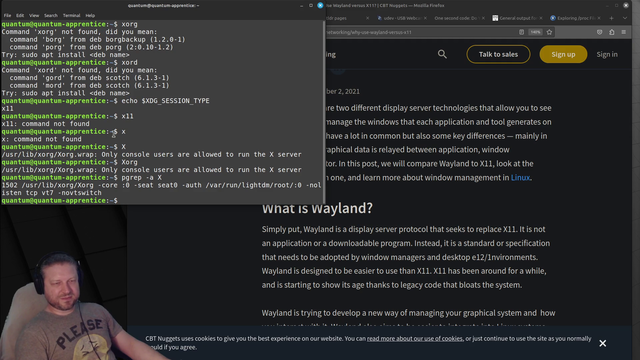This screenshot has width=640, height=360.
Task: Open the Linux hyperlink in the article
Action: coord(520,178)
